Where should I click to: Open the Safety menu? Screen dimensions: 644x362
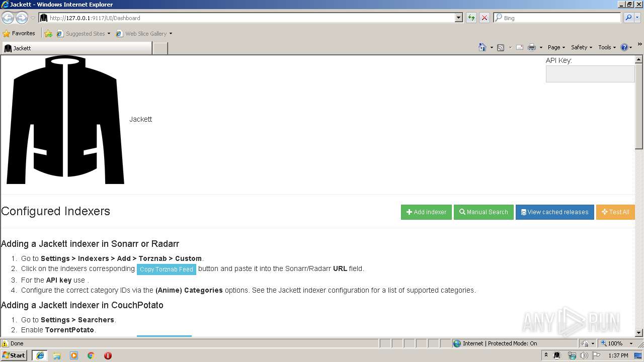point(582,47)
